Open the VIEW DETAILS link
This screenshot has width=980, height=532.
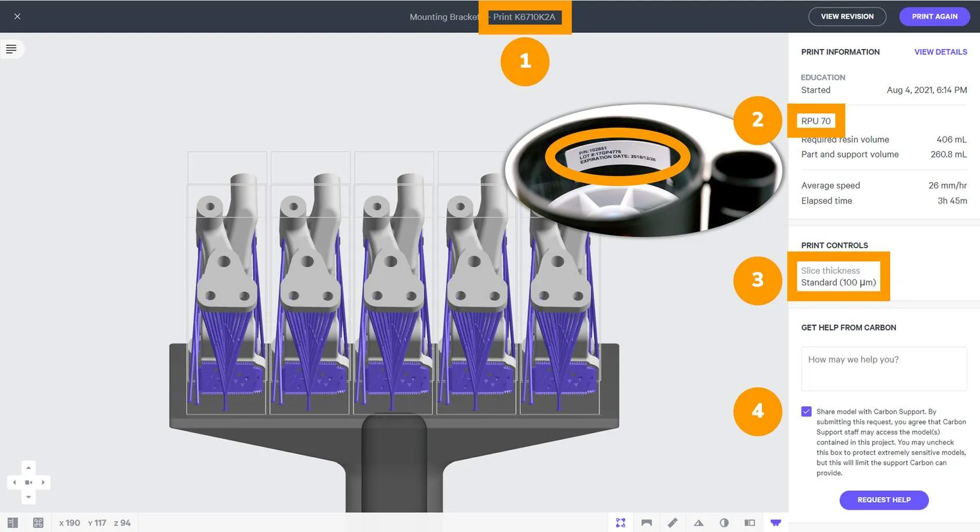(x=940, y=52)
